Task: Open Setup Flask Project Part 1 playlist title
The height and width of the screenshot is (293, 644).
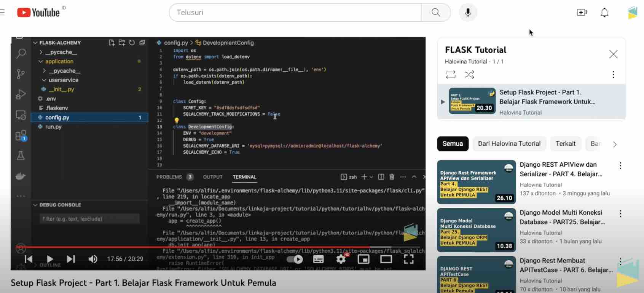Action: pyautogui.click(x=547, y=97)
